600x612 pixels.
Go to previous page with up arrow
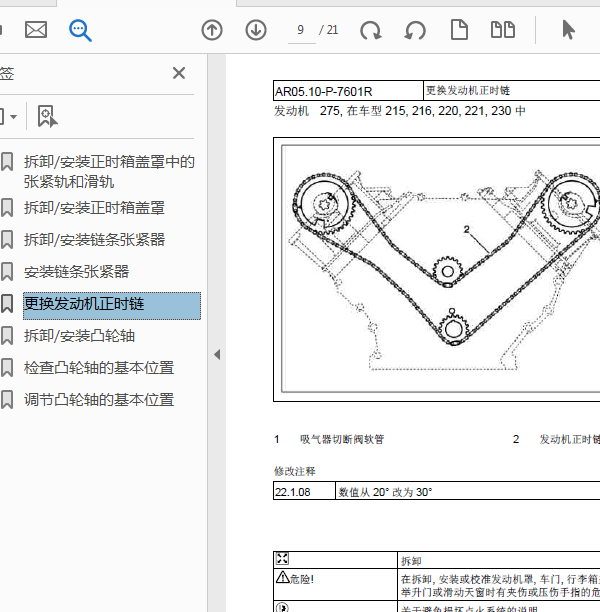coord(212,30)
